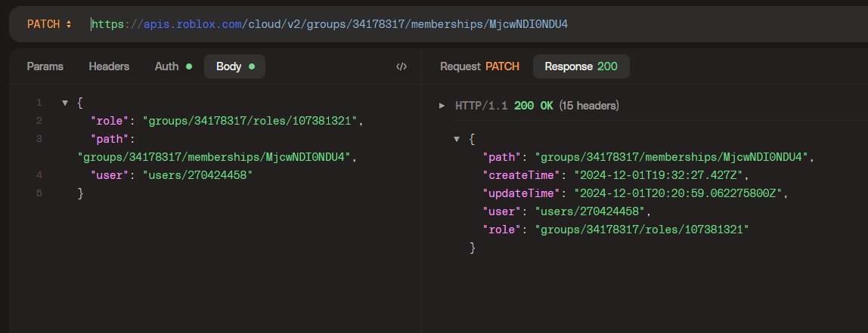Click the "updateTime" key in response
Screen dimensions: 868x333
[x=522, y=193]
